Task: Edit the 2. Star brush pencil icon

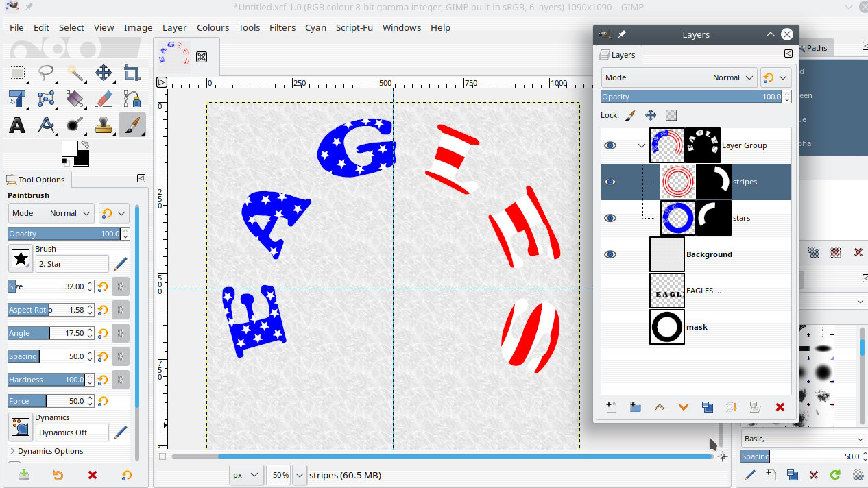Action: click(x=120, y=263)
